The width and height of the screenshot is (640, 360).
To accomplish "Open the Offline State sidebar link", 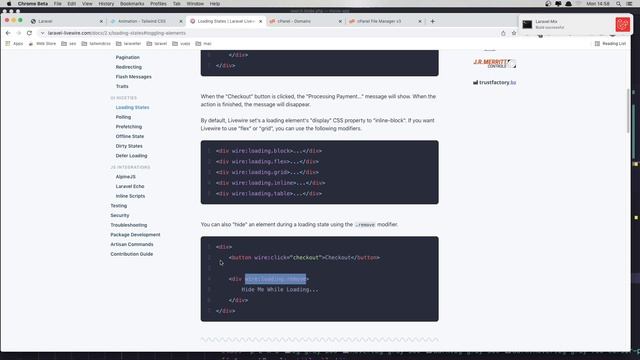I will tap(130, 136).
